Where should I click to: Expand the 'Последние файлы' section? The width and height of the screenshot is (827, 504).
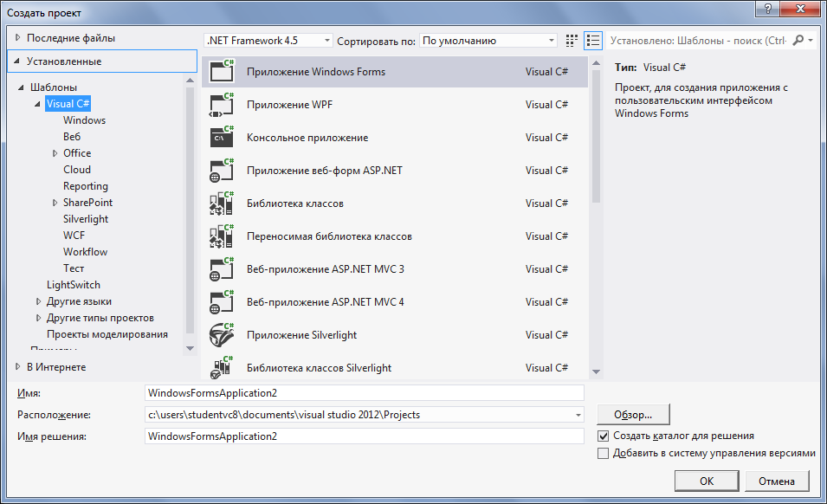[x=18, y=37]
